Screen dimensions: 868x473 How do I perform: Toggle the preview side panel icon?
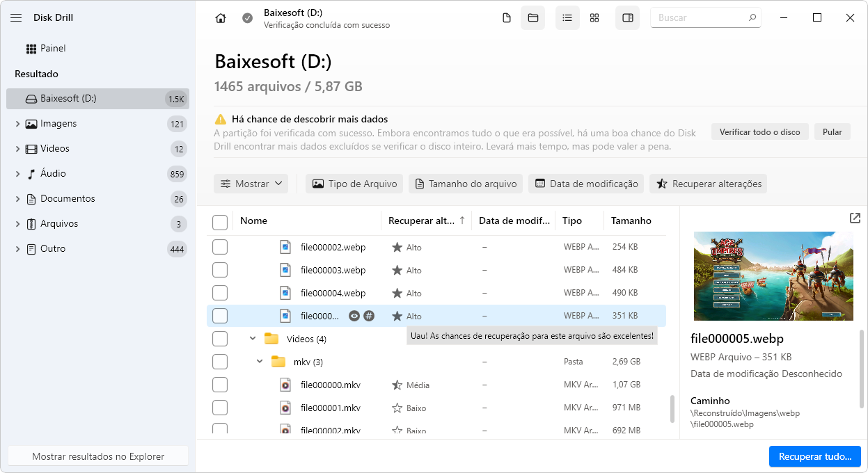tap(628, 18)
